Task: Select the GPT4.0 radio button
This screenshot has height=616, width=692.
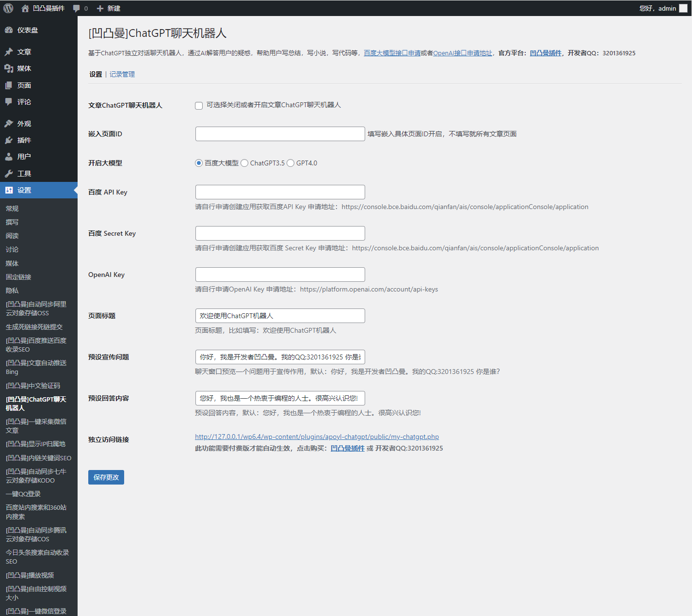Action: click(x=290, y=163)
